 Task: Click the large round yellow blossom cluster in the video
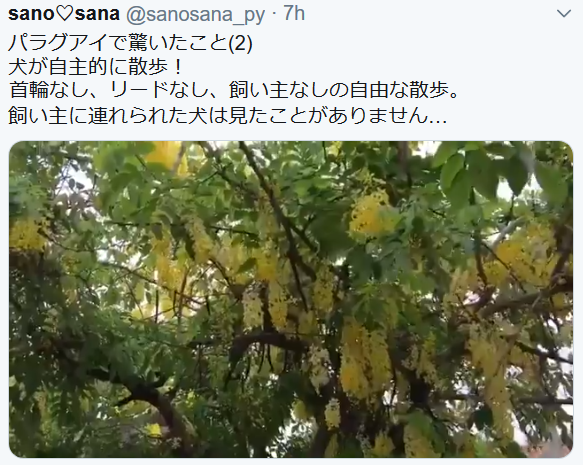pyautogui.click(x=370, y=216)
